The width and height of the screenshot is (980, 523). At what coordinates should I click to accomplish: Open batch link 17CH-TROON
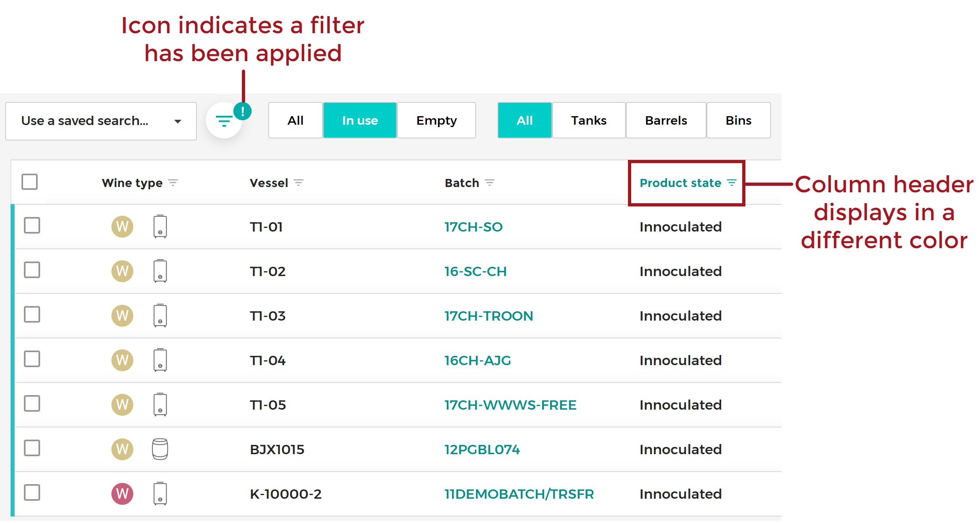pyautogui.click(x=489, y=316)
